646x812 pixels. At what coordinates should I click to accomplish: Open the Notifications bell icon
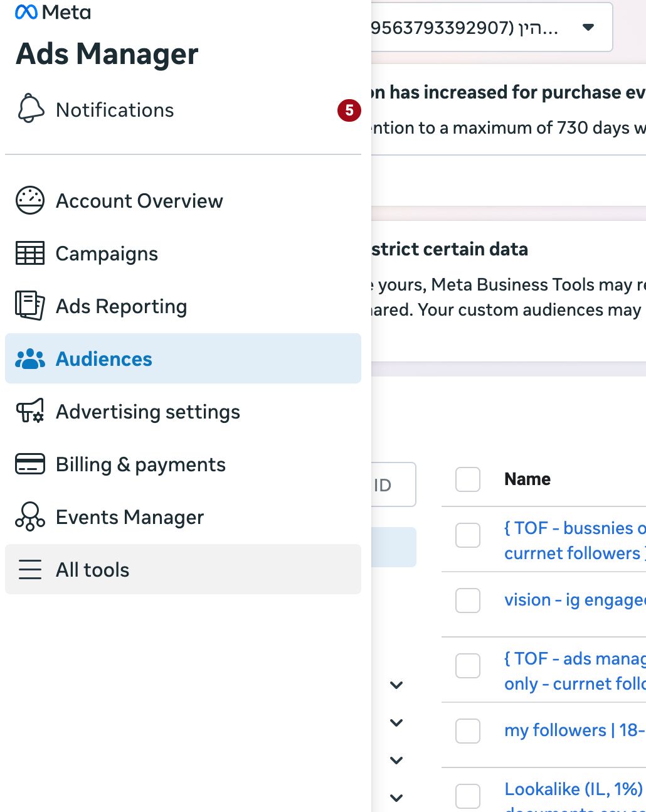pos(31,109)
